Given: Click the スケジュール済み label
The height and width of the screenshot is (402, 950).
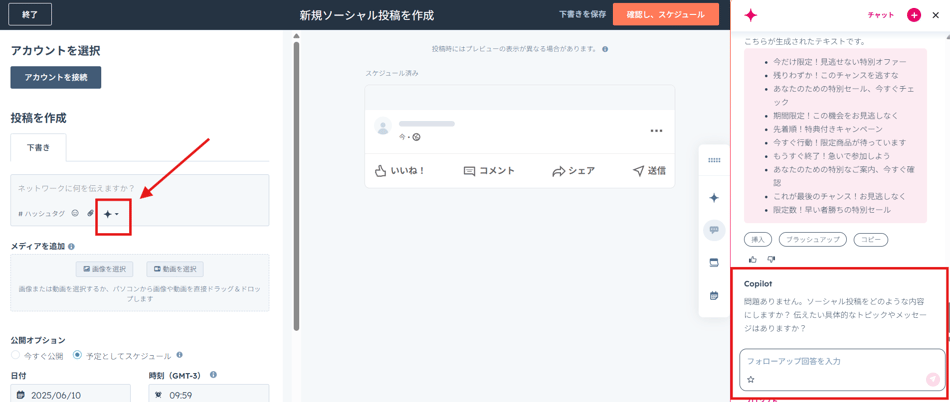Looking at the screenshot, I should tap(391, 73).
